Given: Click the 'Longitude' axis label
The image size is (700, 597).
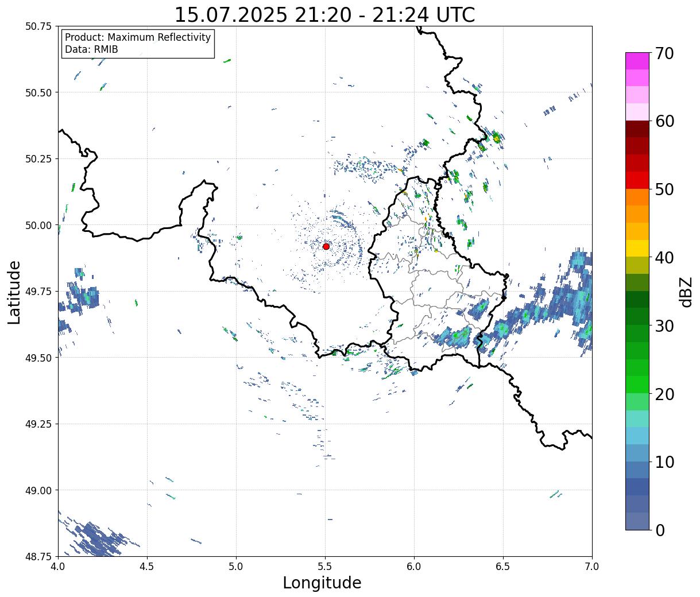Looking at the screenshot, I should pyautogui.click(x=322, y=583).
